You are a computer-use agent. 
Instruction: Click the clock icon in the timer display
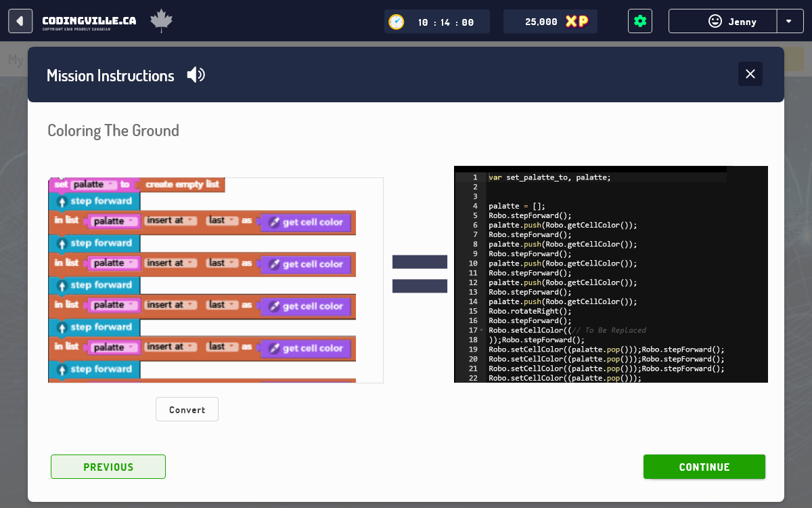(396, 21)
